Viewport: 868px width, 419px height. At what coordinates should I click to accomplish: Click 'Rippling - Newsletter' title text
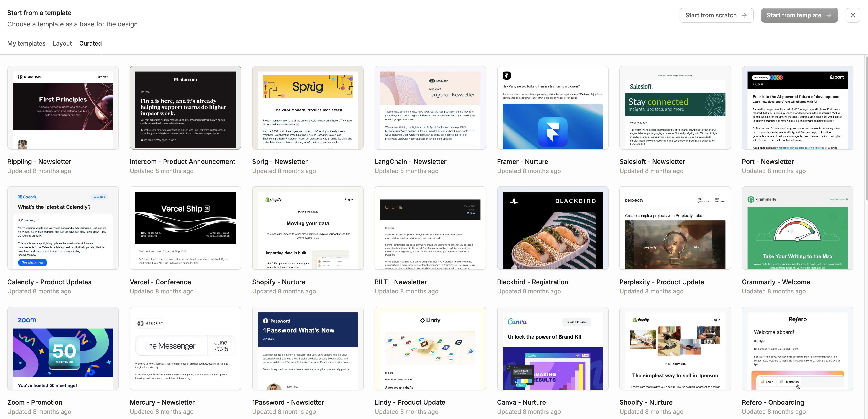[x=39, y=161]
